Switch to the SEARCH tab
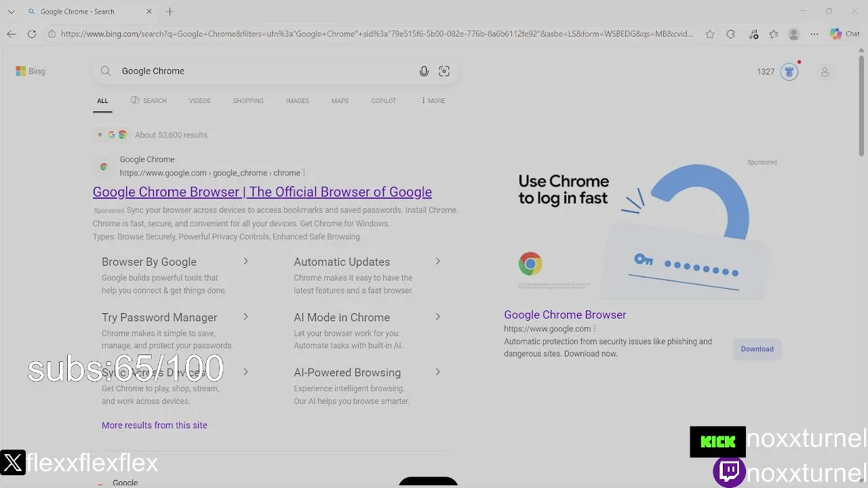868x488 pixels. [149, 101]
